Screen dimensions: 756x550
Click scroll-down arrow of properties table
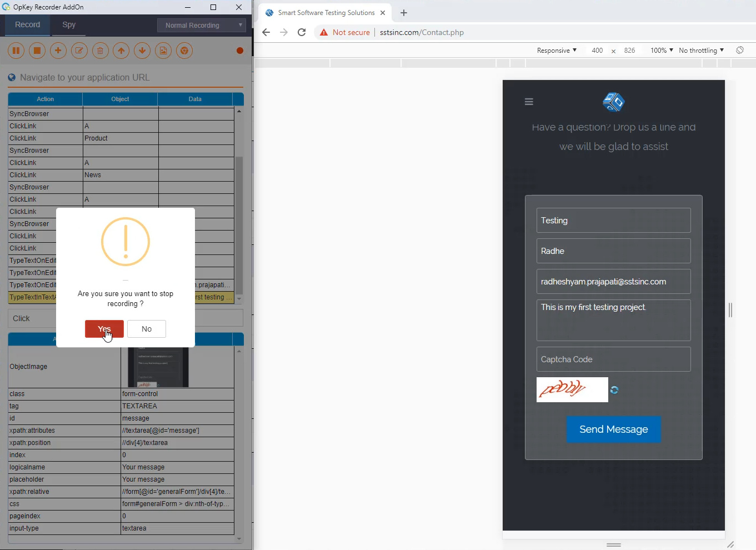[239, 538]
